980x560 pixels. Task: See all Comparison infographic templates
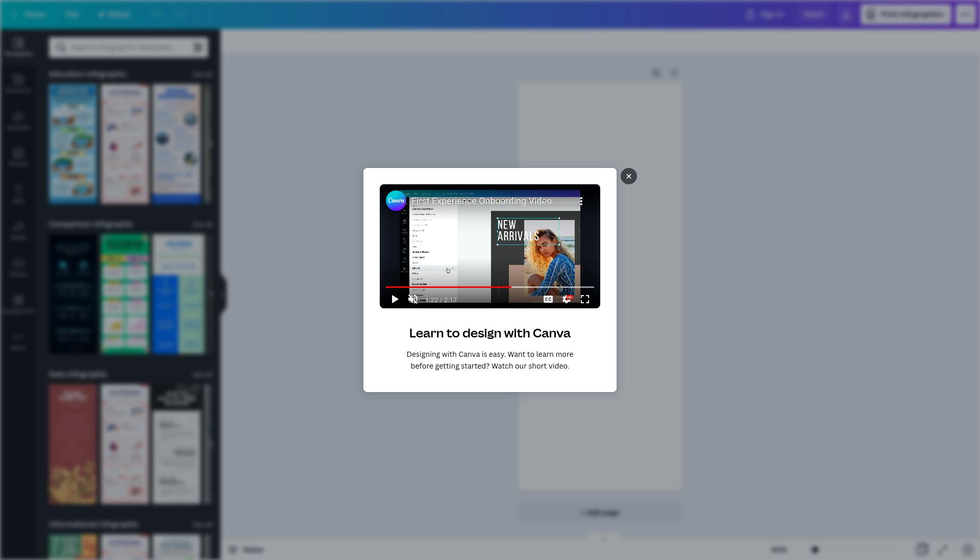click(202, 225)
